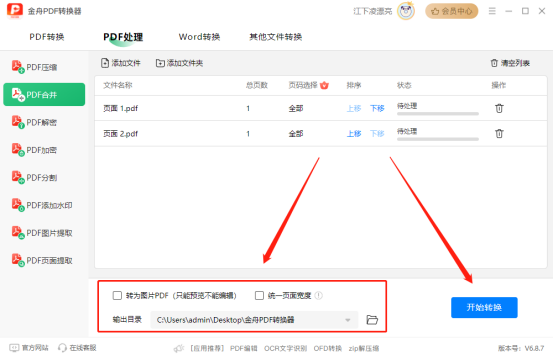Click the username 江下凌漂亮

point(372,11)
